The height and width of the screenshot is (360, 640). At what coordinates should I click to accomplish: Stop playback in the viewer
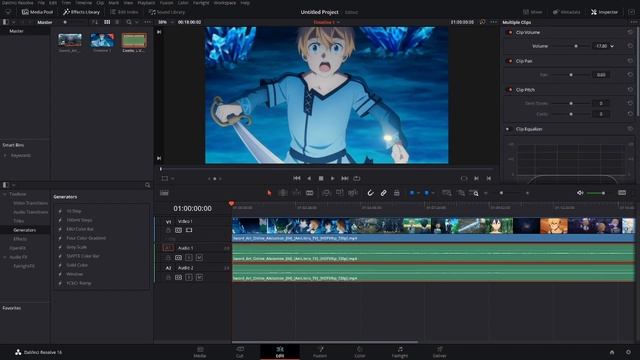[321, 178]
